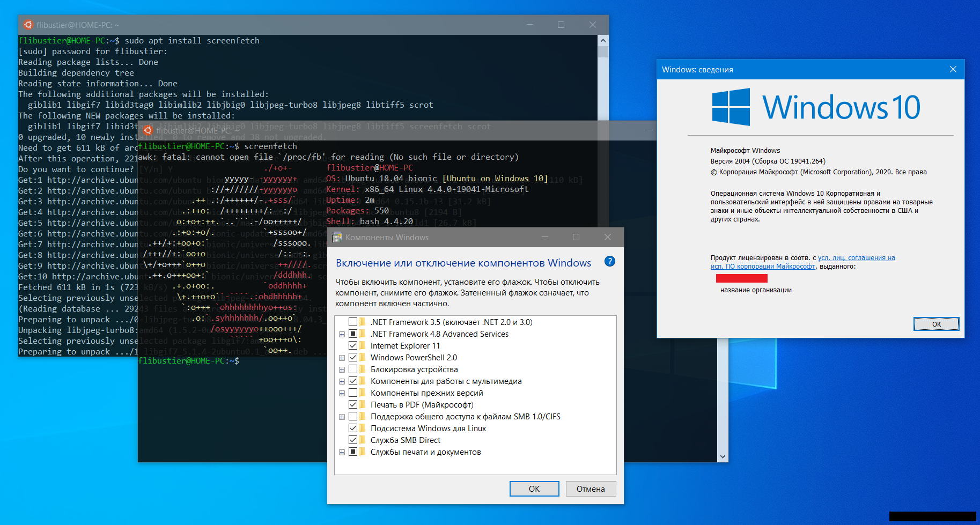Click folder icon of Службы печати и документов

(x=363, y=452)
